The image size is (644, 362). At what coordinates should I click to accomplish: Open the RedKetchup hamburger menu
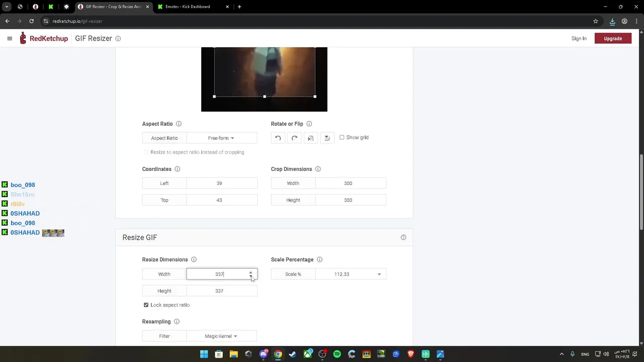10,38
